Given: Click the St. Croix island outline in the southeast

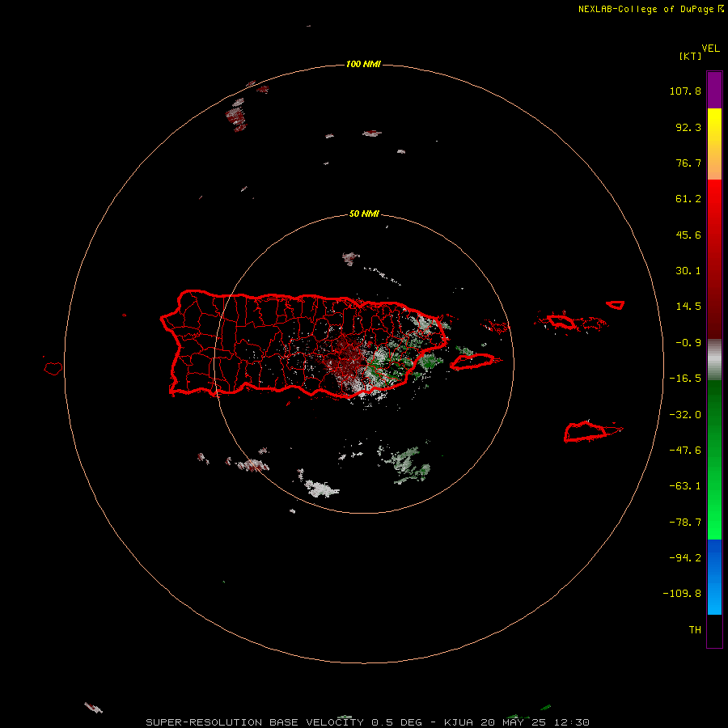Looking at the screenshot, I should click(586, 431).
